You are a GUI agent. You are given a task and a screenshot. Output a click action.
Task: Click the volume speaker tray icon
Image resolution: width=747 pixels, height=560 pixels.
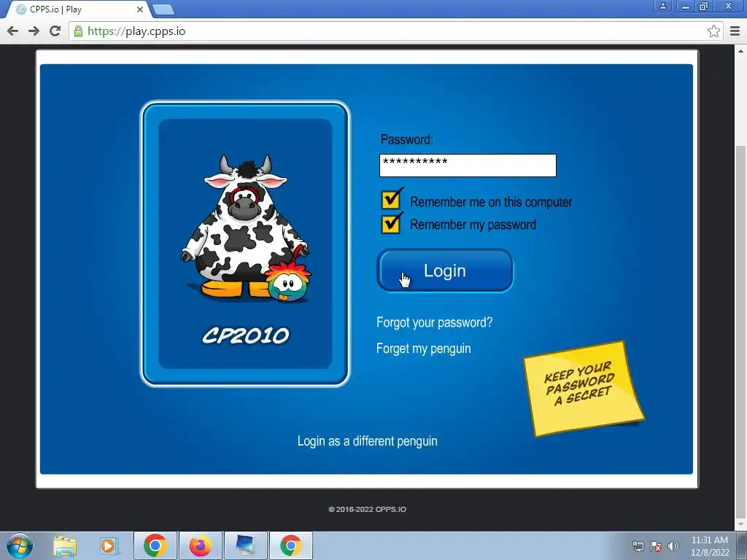click(673, 546)
